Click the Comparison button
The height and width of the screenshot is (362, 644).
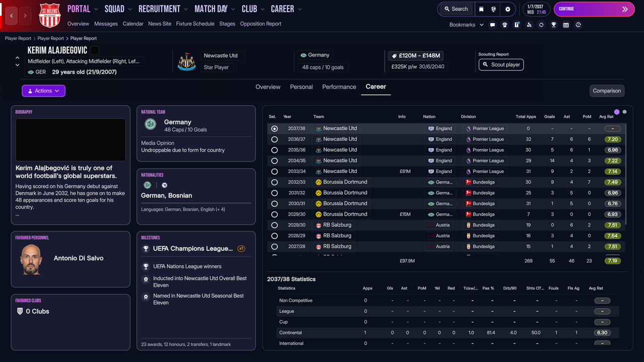tap(607, 91)
